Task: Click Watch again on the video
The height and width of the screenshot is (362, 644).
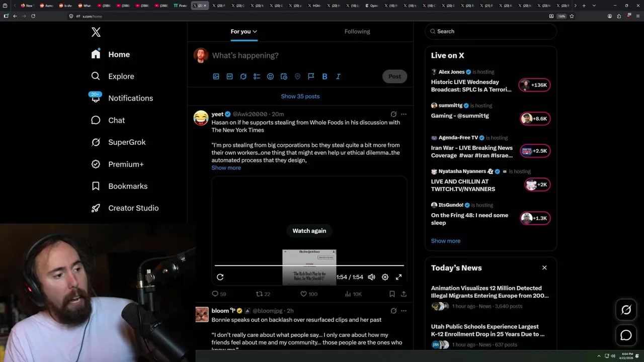Action: pyautogui.click(x=309, y=231)
